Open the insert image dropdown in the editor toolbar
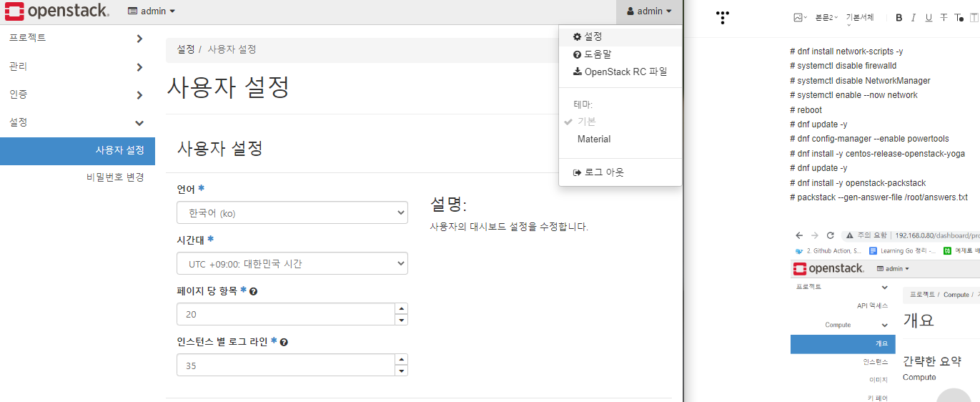The width and height of the screenshot is (980, 402). point(801,18)
